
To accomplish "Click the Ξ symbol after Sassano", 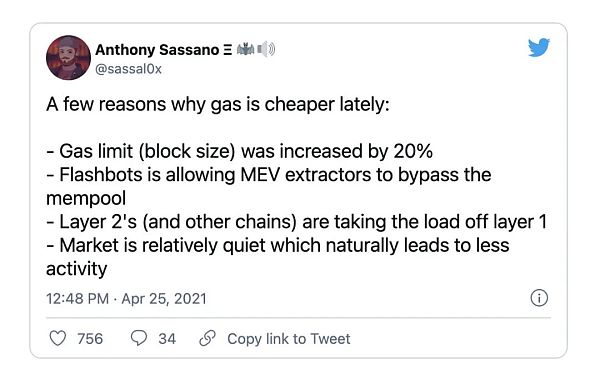I will [227, 50].
